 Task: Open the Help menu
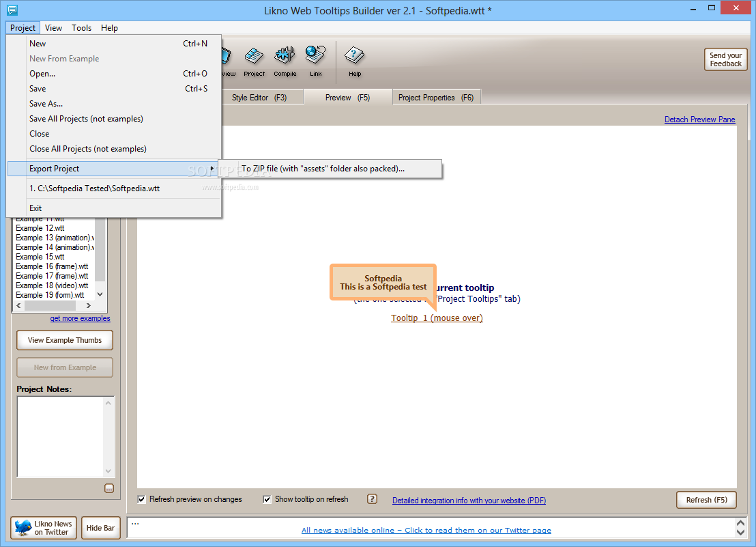[109, 28]
